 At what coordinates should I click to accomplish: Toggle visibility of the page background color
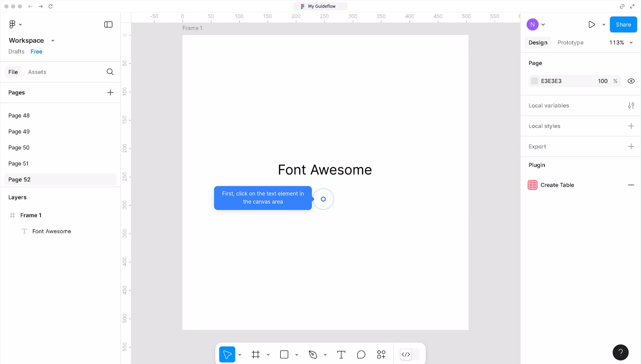point(631,81)
